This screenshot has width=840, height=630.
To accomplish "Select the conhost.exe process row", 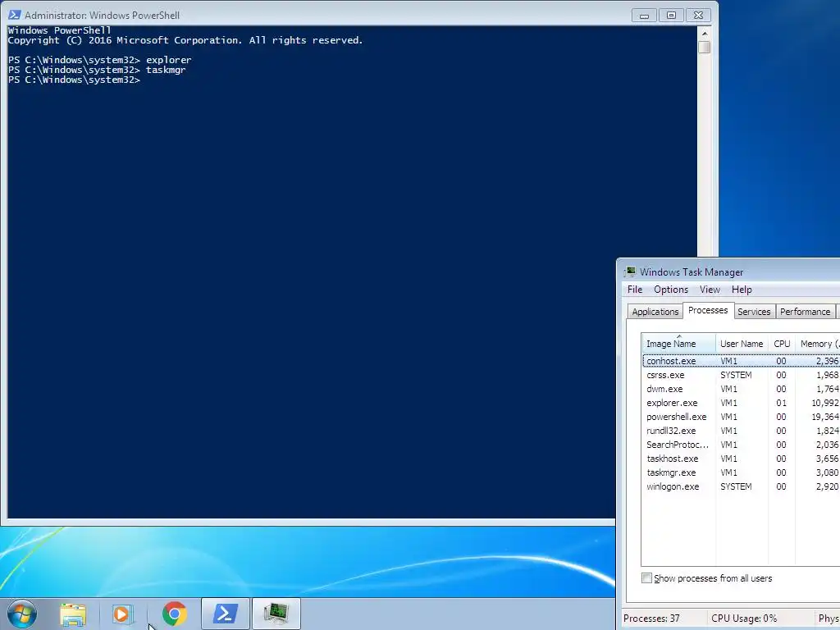I will 741,361.
